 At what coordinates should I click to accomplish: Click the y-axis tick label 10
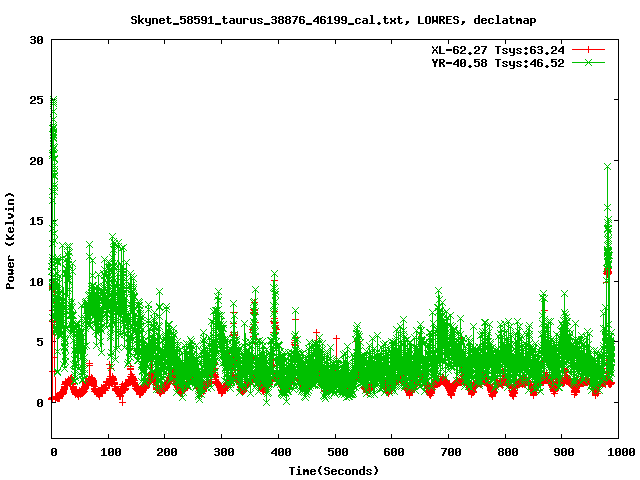point(36,282)
